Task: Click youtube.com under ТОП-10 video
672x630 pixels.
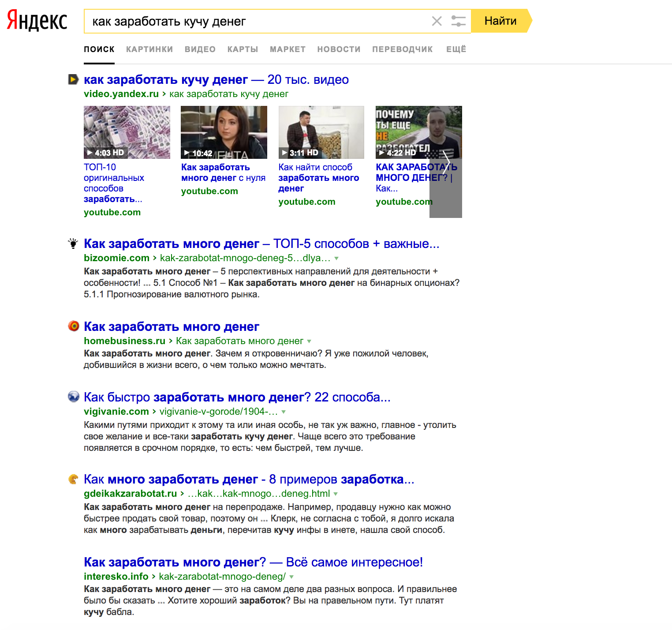Action: [112, 212]
